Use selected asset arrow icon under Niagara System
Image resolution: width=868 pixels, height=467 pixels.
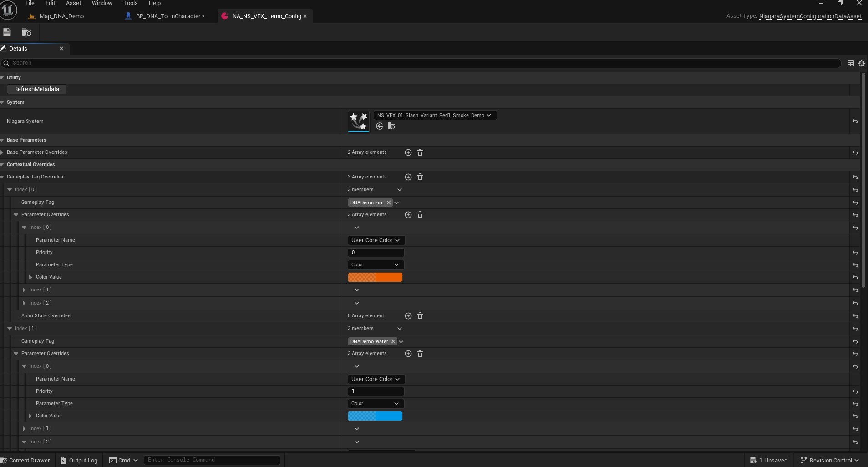tap(380, 126)
